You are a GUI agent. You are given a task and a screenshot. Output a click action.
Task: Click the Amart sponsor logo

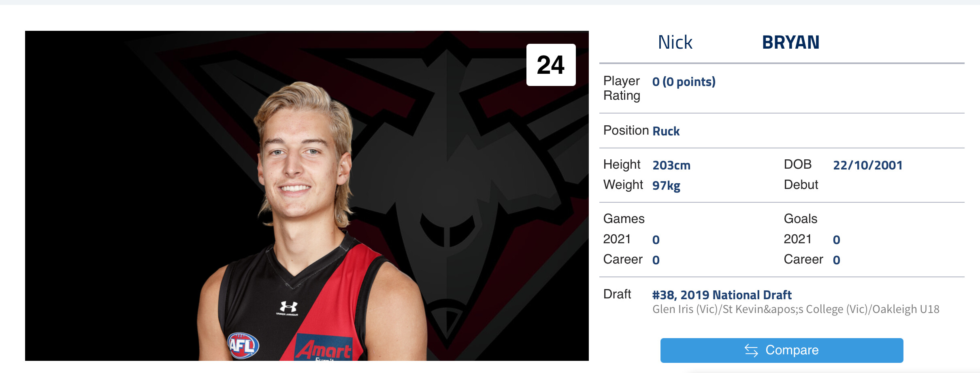pyautogui.click(x=323, y=348)
